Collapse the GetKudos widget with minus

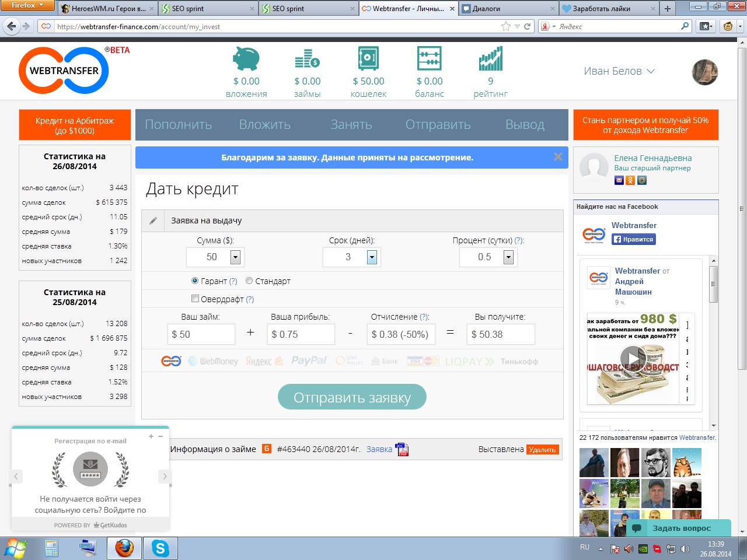coord(160,436)
